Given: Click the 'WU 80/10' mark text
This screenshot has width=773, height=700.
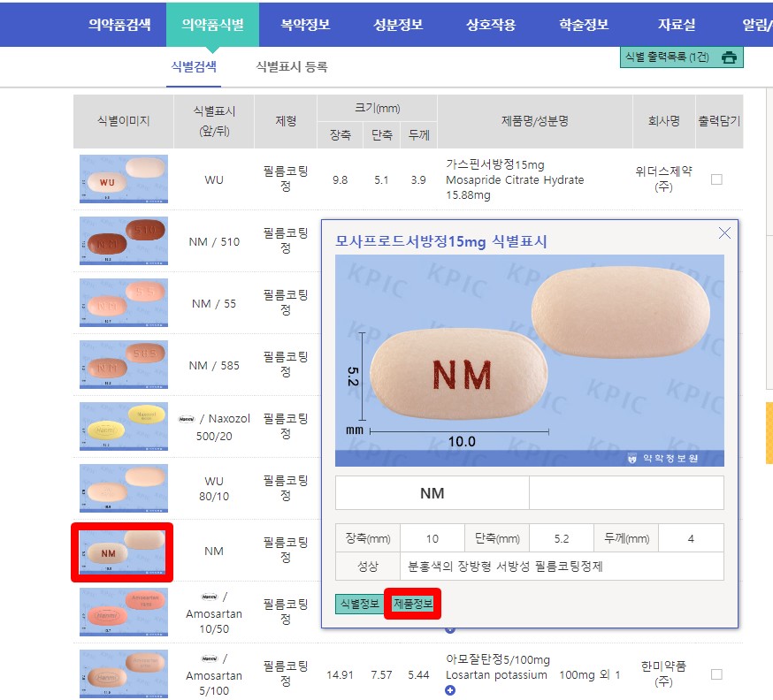Looking at the screenshot, I should pos(214,489).
